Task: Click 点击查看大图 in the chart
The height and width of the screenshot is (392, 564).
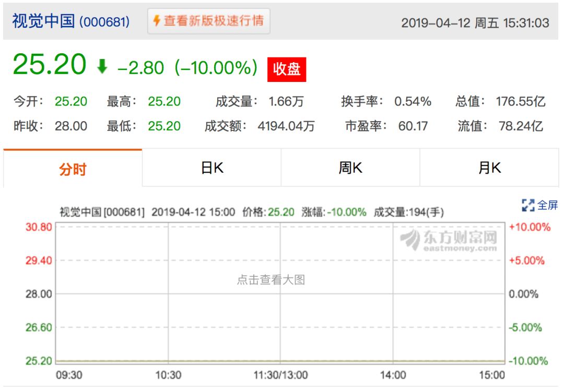Action: (x=271, y=280)
